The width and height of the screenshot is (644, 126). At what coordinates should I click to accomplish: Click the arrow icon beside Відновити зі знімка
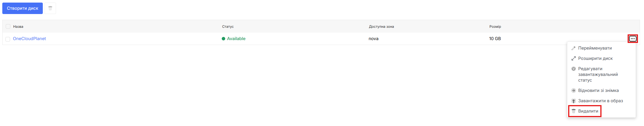tap(573, 90)
